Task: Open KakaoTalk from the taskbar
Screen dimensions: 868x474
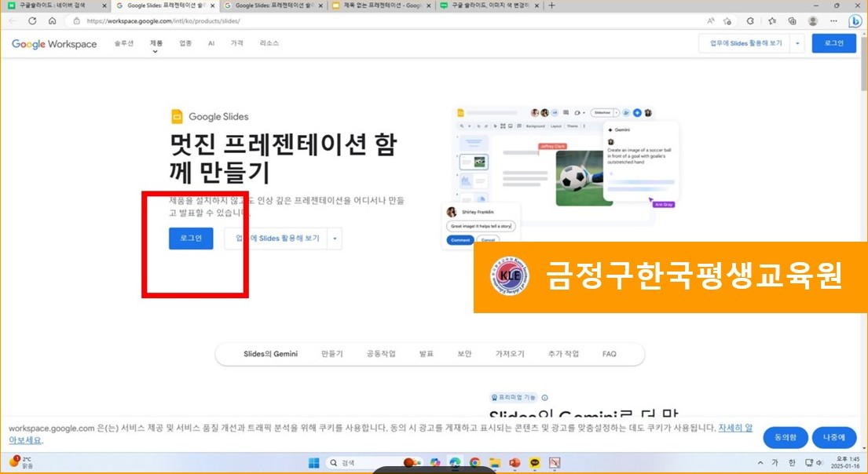Action: coord(535,462)
